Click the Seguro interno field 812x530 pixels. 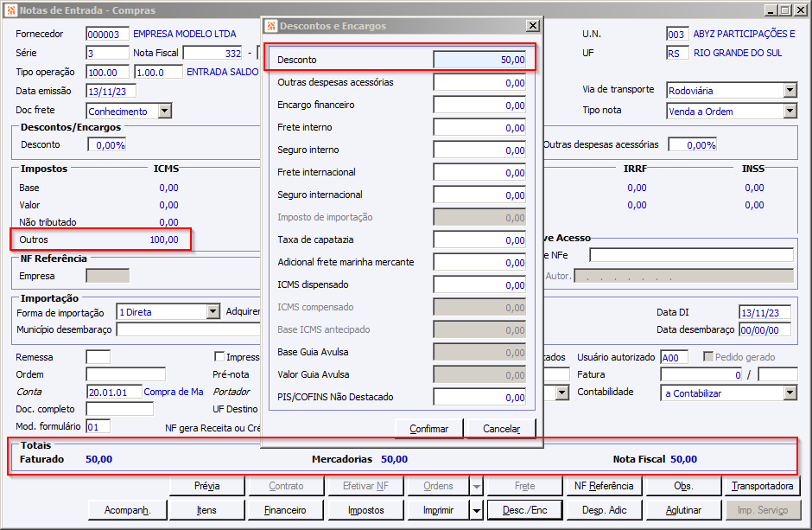pyautogui.click(x=480, y=150)
